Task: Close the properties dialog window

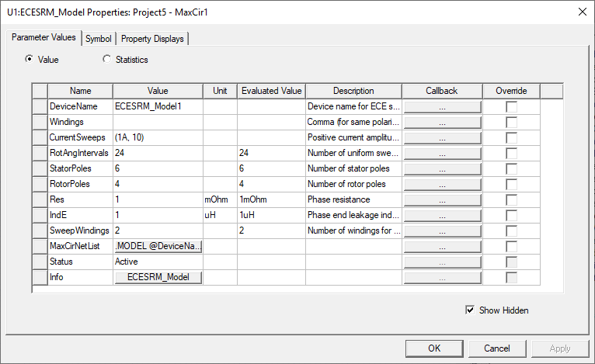Action: (x=583, y=12)
